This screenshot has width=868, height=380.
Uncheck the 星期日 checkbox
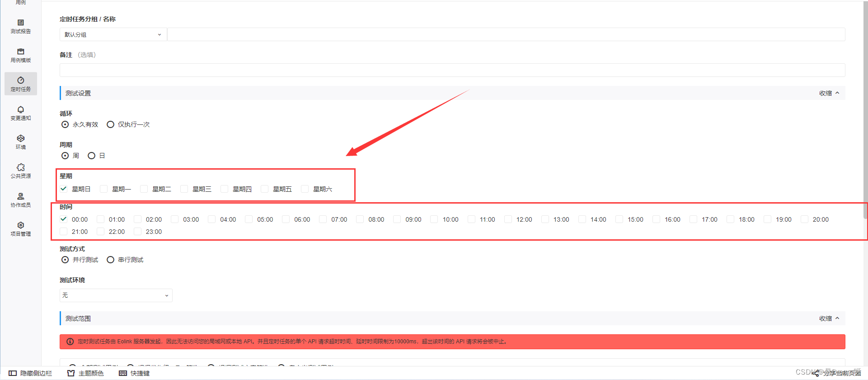(x=64, y=189)
